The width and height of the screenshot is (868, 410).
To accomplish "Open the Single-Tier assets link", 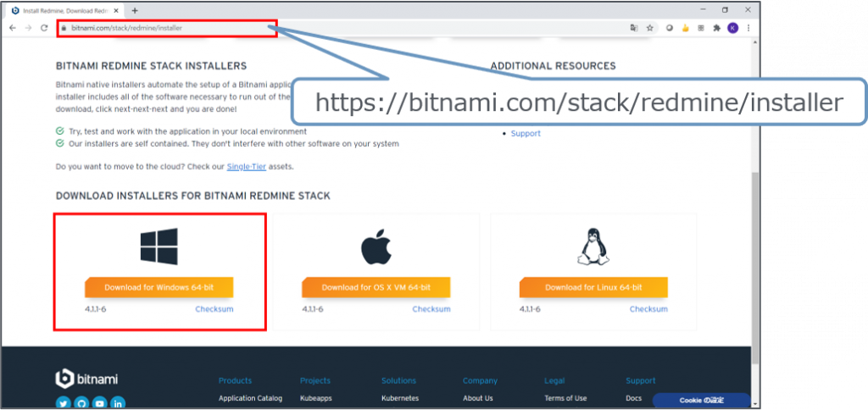I will click(246, 167).
